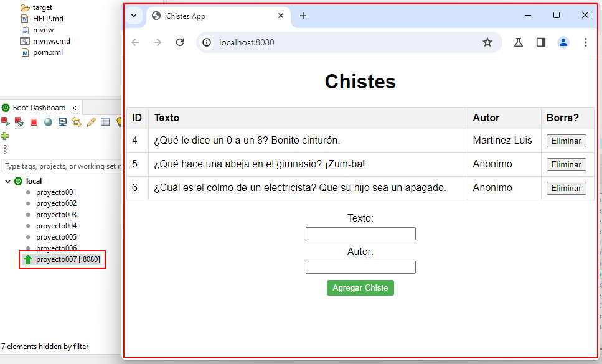The image size is (602, 364).
Task: Select proyecto006 in Boot Dashboard
Action: click(56, 248)
